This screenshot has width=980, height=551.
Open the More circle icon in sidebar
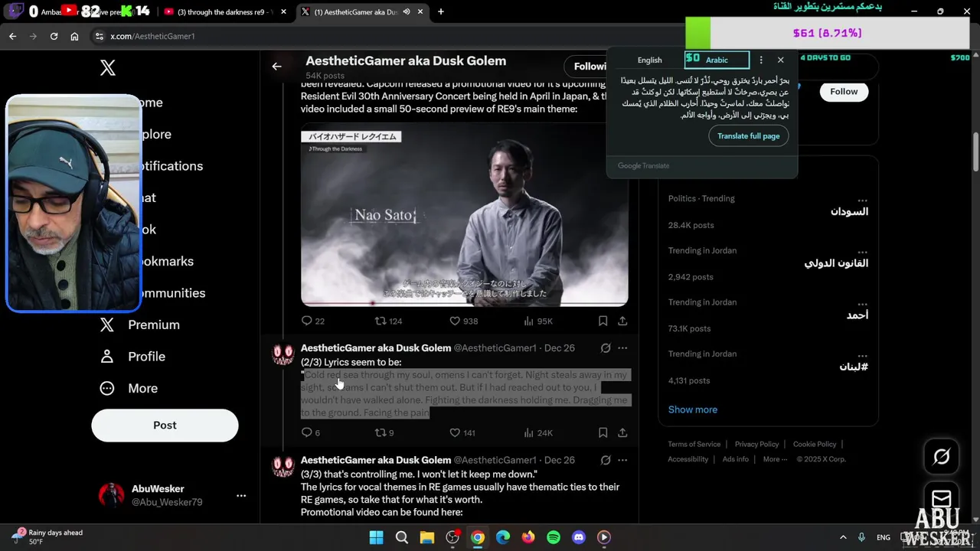click(x=107, y=388)
